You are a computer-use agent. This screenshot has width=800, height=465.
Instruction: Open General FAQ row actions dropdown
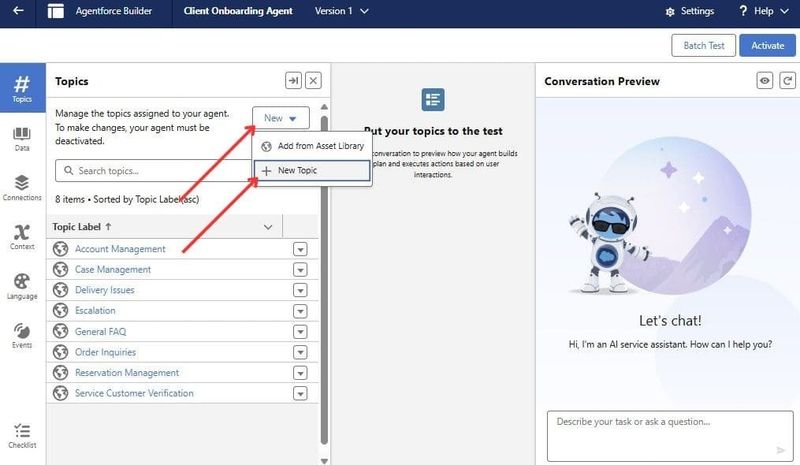300,332
